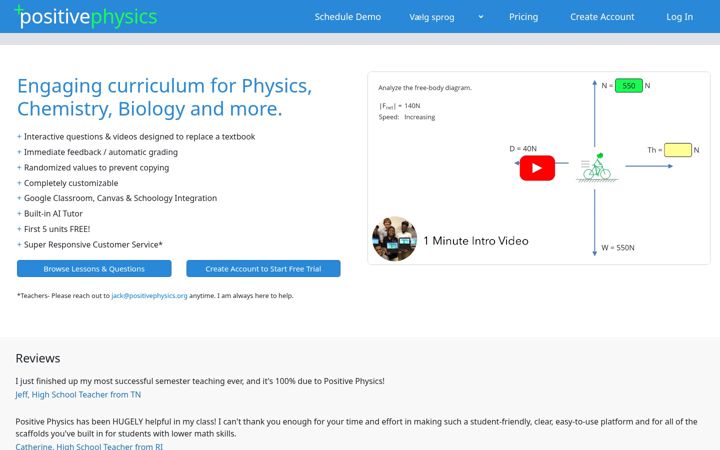Open the Vælg sprog language dropdown
The width and height of the screenshot is (720, 450).
[446, 17]
